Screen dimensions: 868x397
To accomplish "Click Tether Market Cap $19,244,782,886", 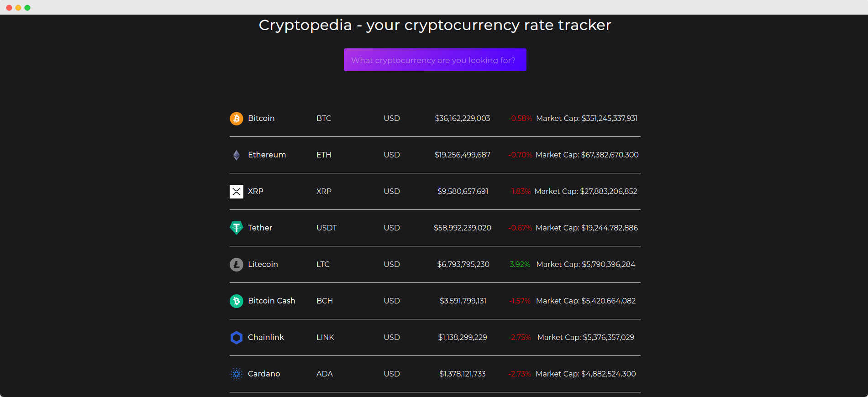I will pos(587,228).
